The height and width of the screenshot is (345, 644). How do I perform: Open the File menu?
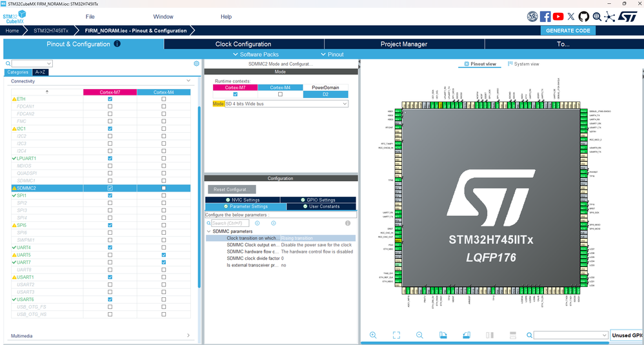tap(90, 17)
